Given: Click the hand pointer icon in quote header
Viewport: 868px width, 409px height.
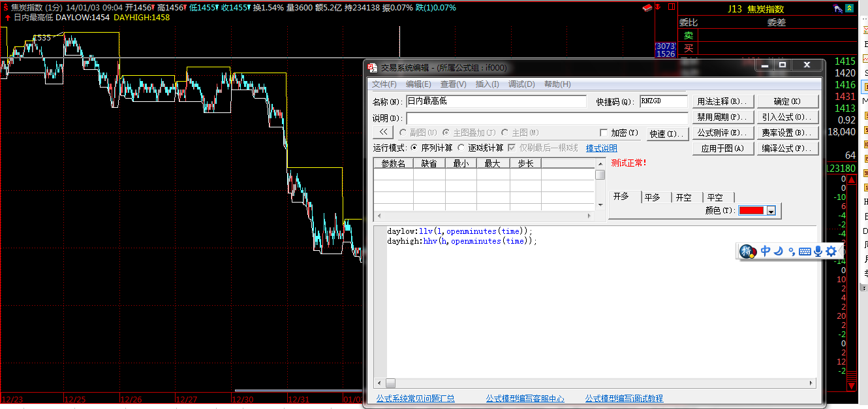Looking at the screenshot, I should coord(839,9).
